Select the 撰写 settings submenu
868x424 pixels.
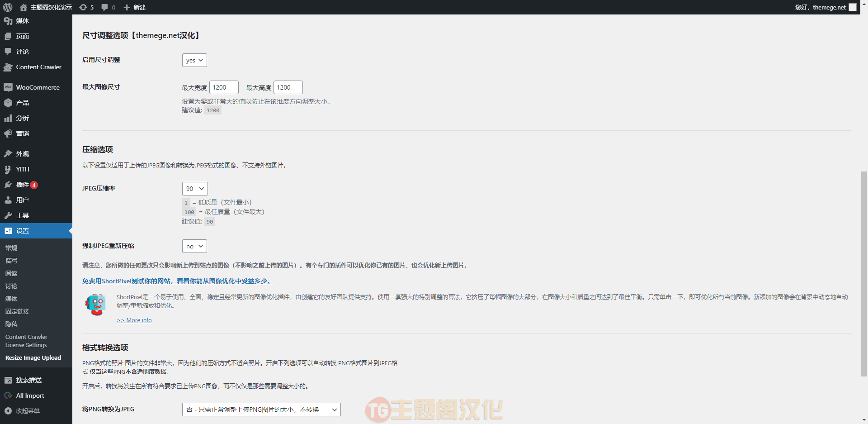click(x=11, y=261)
